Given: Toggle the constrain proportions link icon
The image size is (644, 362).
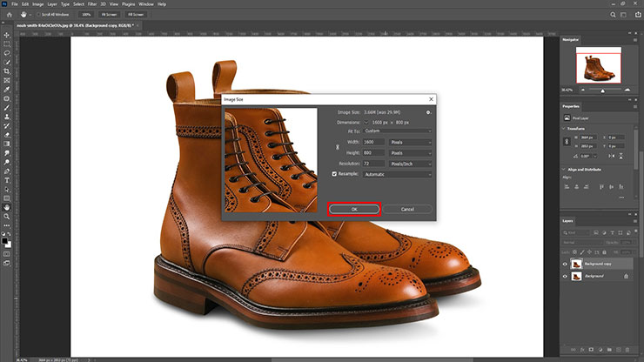Looking at the screenshot, I should coord(339,147).
